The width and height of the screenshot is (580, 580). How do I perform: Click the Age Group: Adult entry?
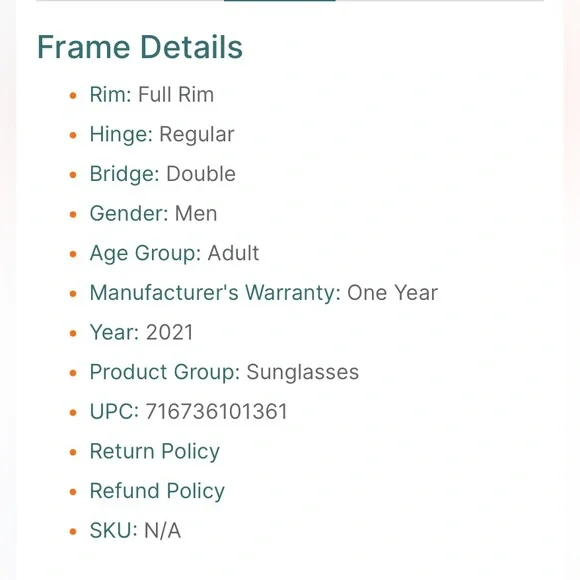point(174,253)
